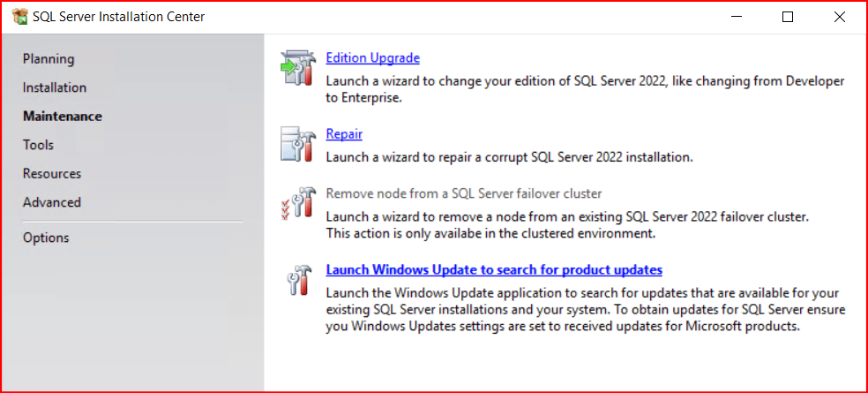Show the Resources page
Image resolution: width=868 pixels, height=393 pixels.
coord(52,173)
